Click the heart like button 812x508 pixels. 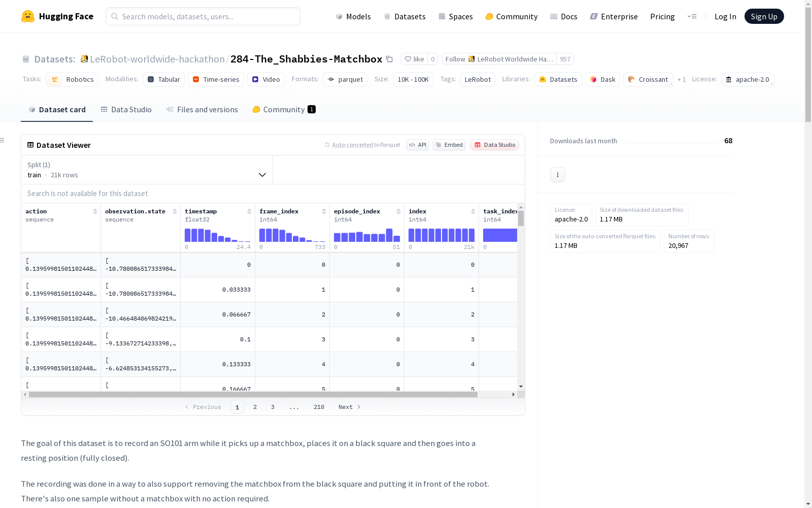click(x=414, y=59)
